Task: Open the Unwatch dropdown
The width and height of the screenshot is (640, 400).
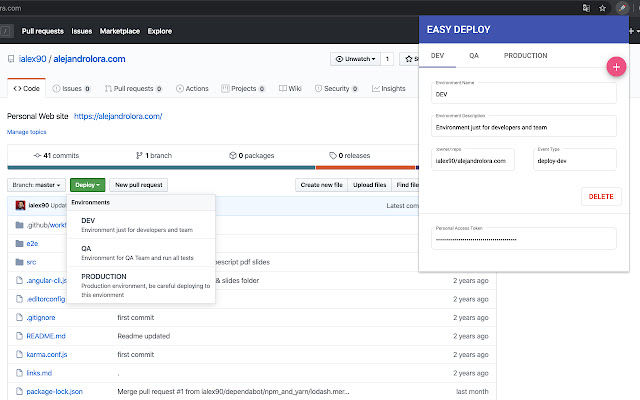Action: coord(355,59)
